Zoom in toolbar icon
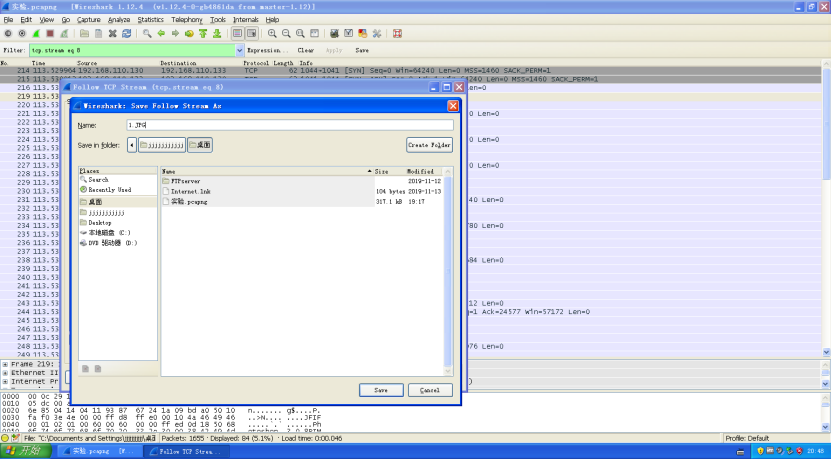This screenshot has height=460, width=831. 272,33
